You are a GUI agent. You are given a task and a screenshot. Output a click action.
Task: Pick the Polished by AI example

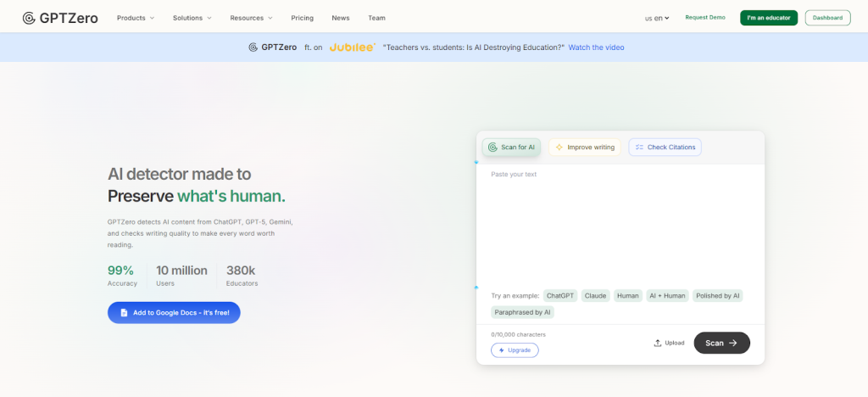point(718,296)
